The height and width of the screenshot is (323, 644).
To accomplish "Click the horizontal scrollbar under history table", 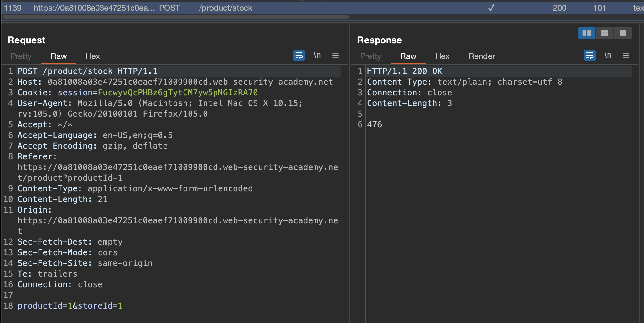I will point(176,17).
